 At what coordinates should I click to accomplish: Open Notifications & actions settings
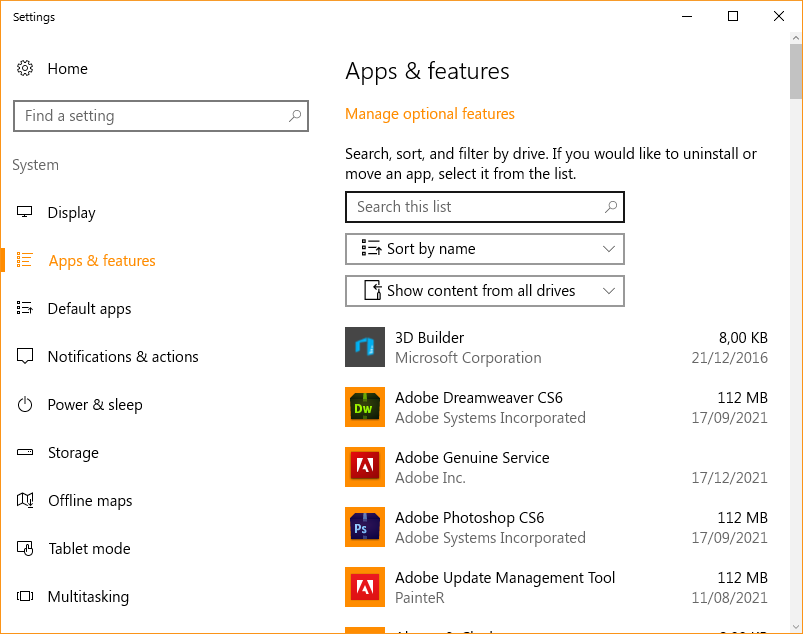click(122, 357)
